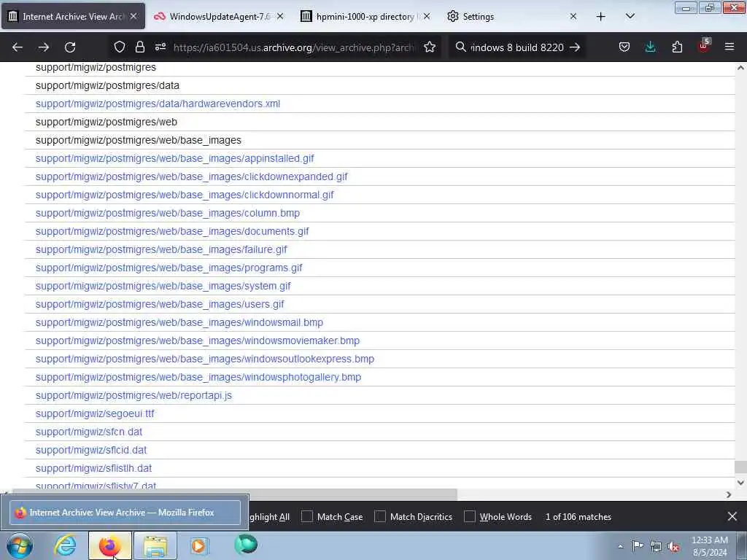Launch Internet Explorer from taskbar

[x=65, y=545]
